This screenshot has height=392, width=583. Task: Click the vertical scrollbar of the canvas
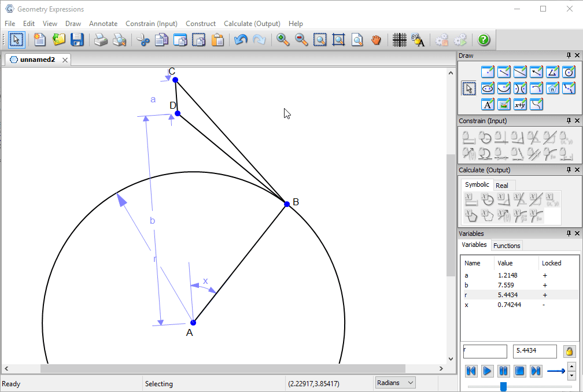coord(451,216)
